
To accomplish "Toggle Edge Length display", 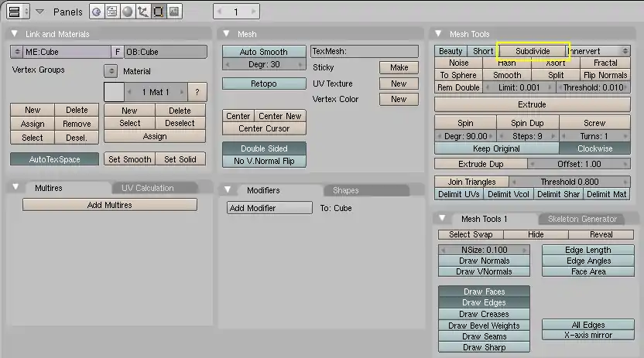I will pyautogui.click(x=588, y=250).
